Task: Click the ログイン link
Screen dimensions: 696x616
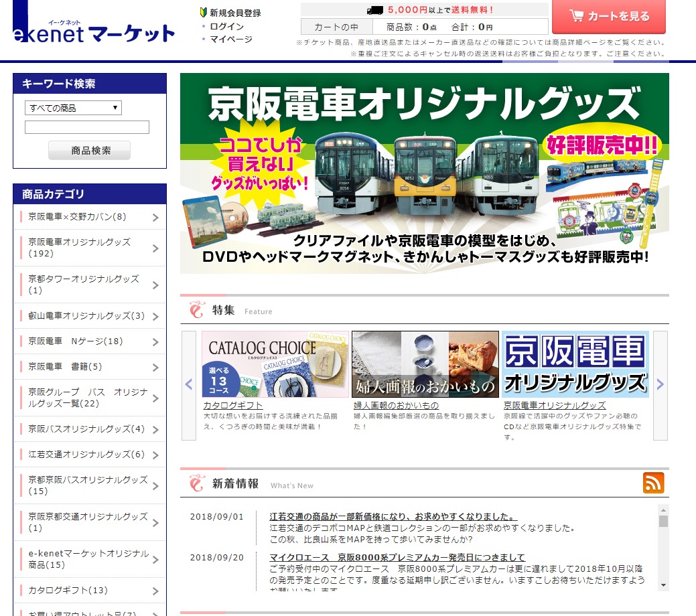Action: [x=226, y=26]
